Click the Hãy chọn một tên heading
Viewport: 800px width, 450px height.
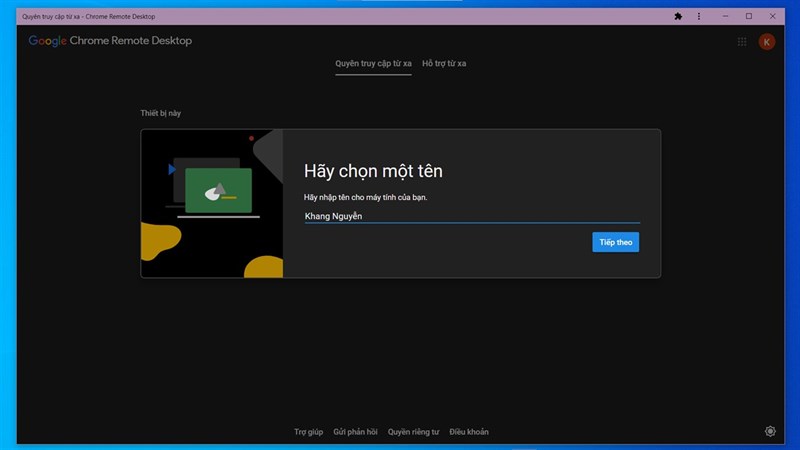click(373, 172)
